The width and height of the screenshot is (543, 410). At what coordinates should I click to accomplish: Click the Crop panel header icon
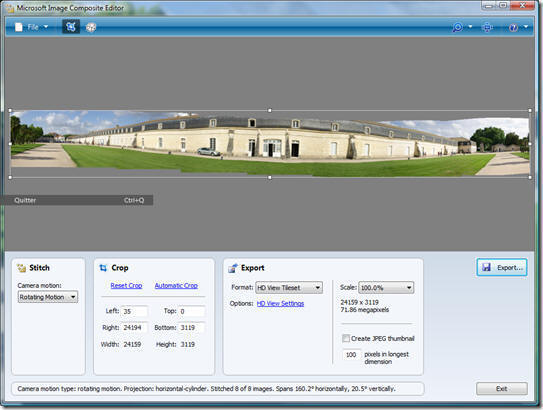point(103,268)
